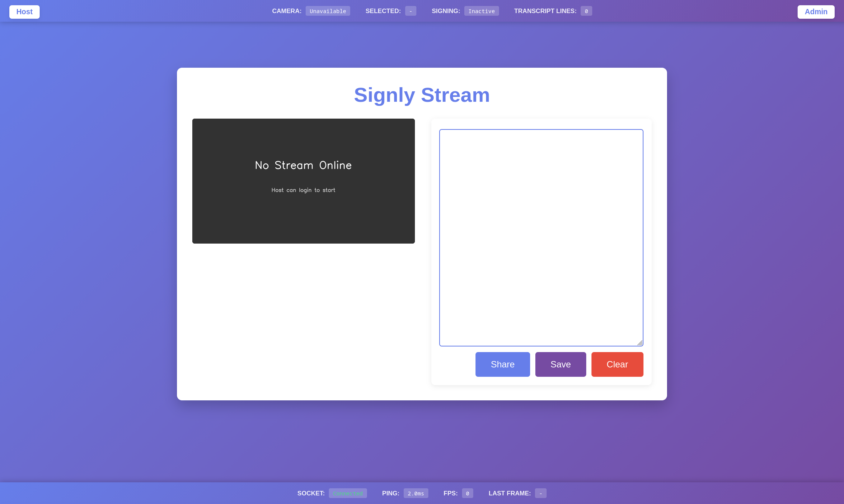Click the Ping 2.0ms badge
The width and height of the screenshot is (844, 504).
[x=416, y=493]
